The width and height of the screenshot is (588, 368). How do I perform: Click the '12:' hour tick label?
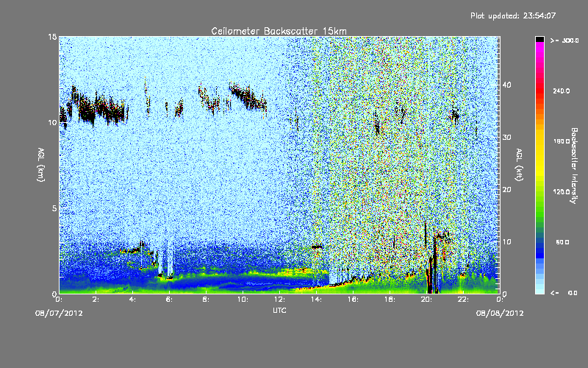279,300
